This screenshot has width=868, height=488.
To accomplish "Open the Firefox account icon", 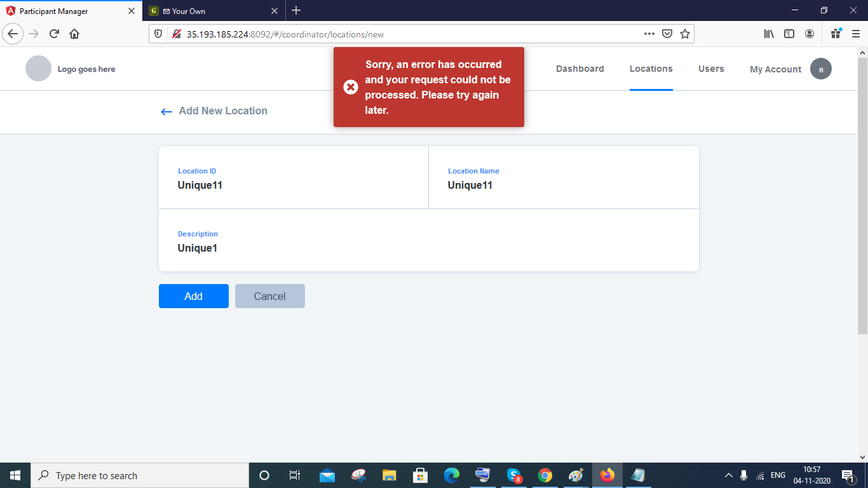I will point(810,34).
